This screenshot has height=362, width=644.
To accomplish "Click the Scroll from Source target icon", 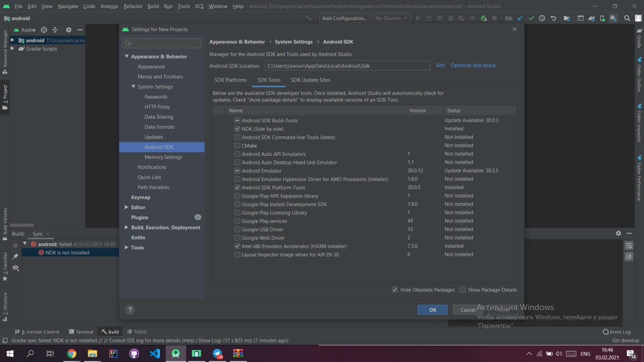I will (x=44, y=30).
